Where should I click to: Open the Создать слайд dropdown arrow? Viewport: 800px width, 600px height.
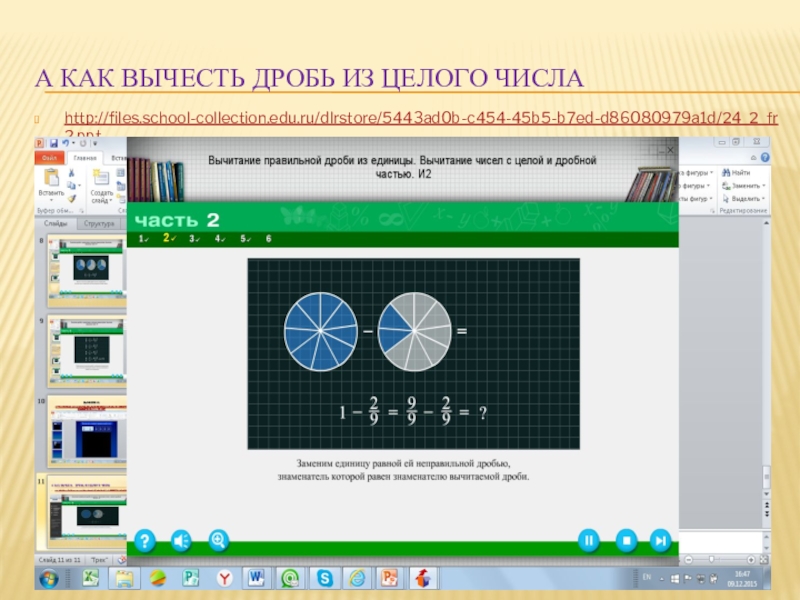click(111, 201)
